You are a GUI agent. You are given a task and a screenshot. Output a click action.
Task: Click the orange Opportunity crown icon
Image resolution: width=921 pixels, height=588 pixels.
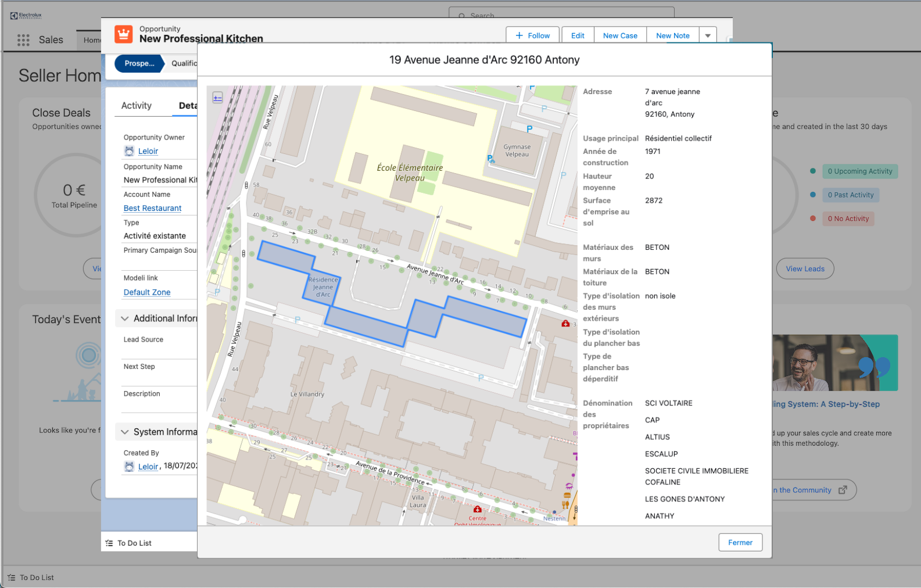(x=123, y=34)
